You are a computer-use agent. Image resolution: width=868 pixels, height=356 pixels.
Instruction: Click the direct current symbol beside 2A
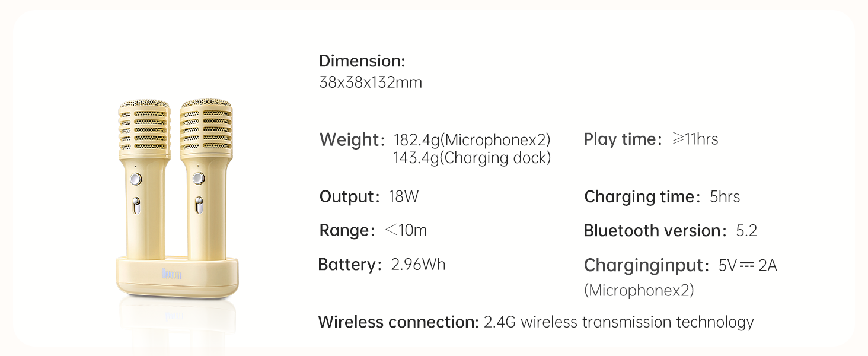point(746,265)
